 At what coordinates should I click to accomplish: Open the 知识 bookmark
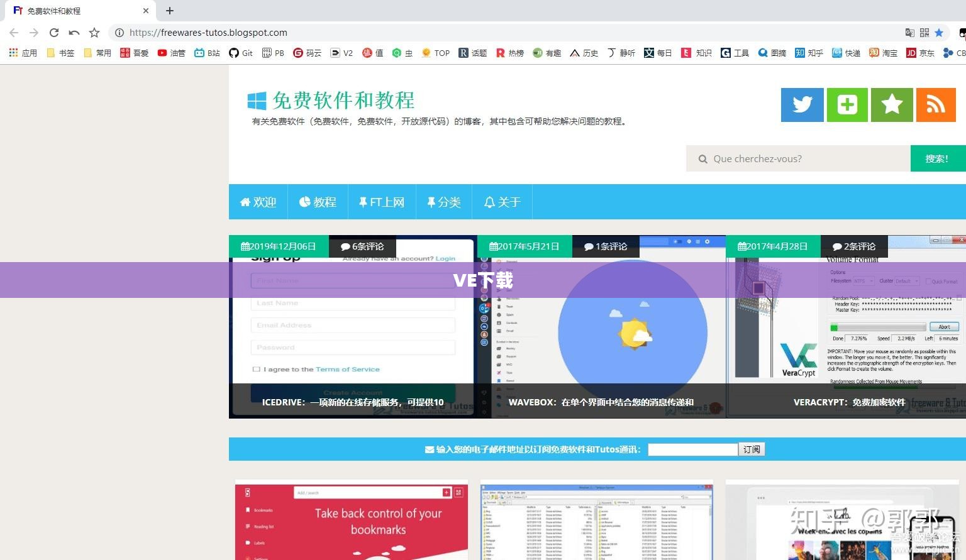[x=697, y=53]
